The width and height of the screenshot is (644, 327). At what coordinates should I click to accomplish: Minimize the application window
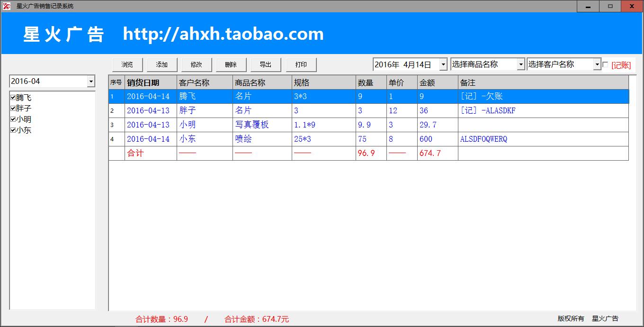pos(588,6)
